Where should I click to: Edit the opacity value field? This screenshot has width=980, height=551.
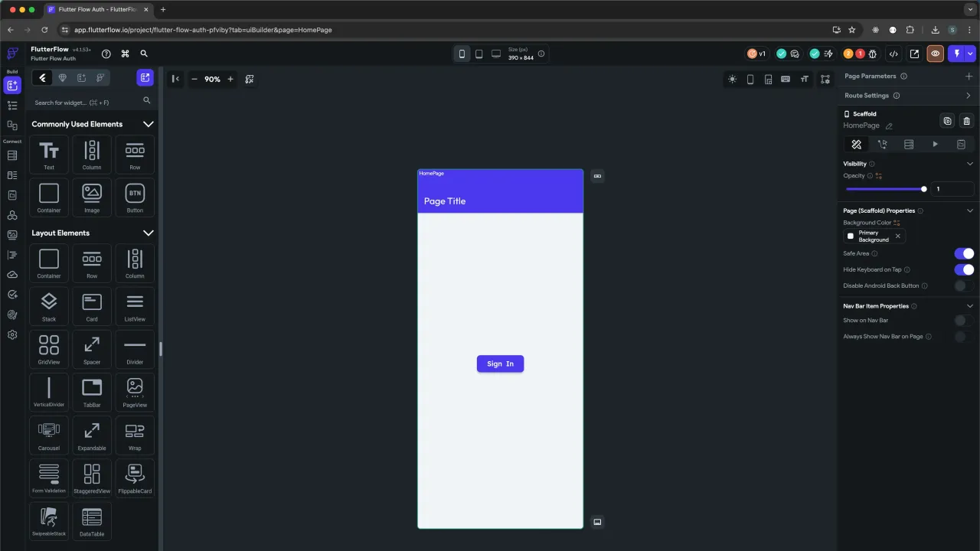pos(952,189)
